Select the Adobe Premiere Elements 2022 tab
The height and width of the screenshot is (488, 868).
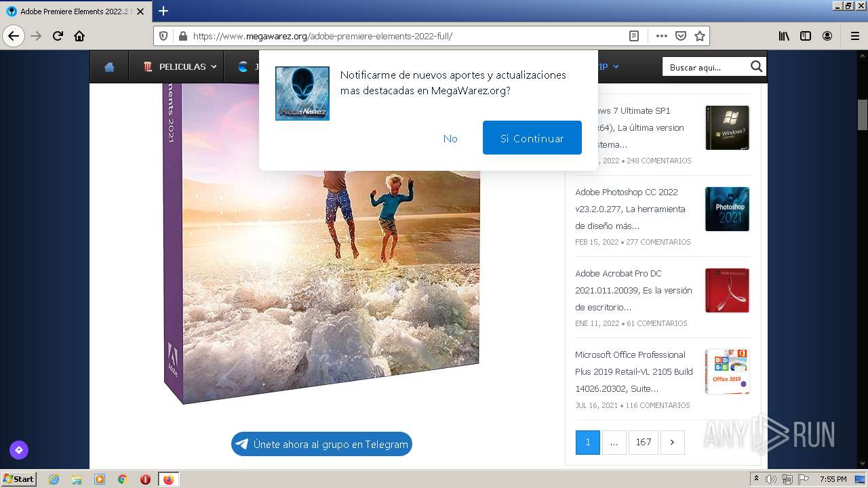click(76, 12)
